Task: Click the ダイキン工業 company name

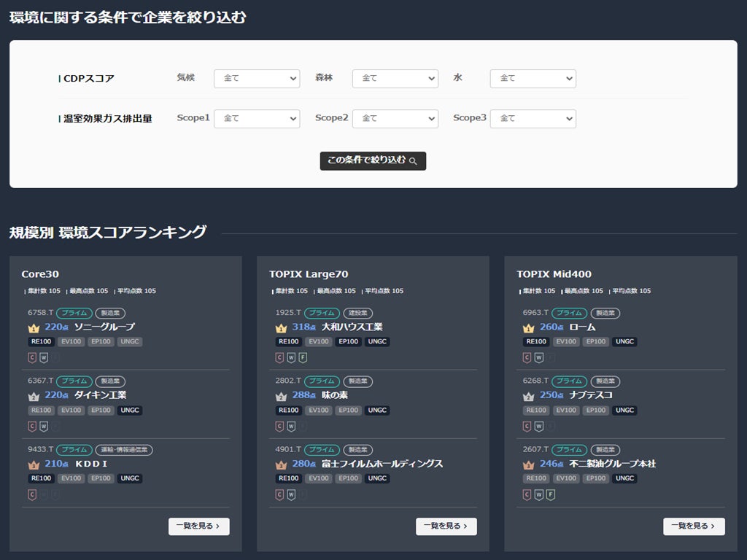Action: 100,395
